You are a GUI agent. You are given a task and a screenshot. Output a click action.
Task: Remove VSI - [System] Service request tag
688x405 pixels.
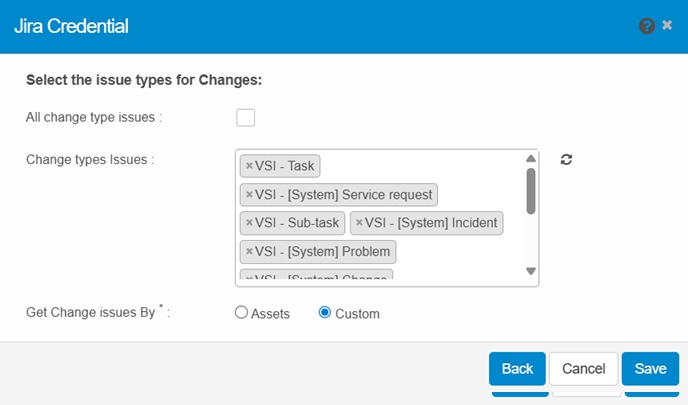click(x=249, y=194)
